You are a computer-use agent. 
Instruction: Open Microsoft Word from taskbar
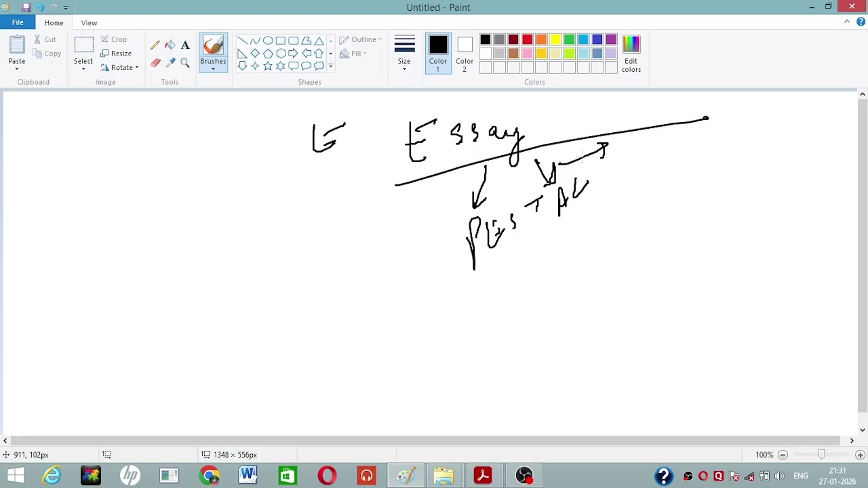[x=248, y=475]
